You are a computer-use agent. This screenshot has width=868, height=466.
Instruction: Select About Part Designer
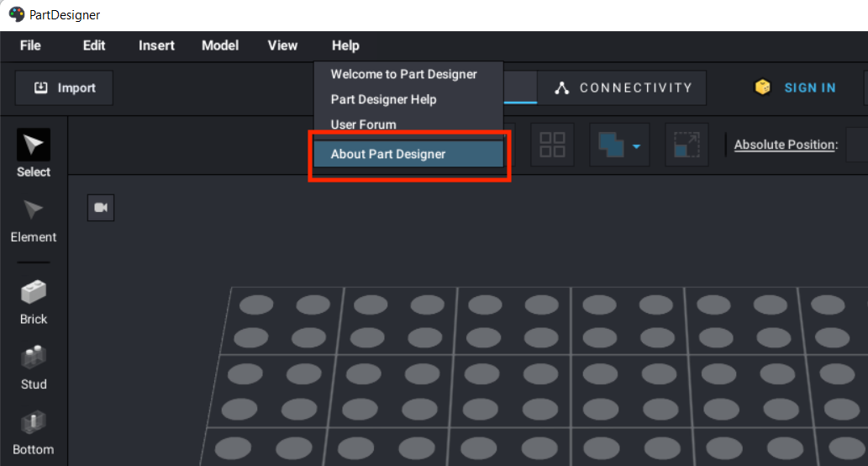coord(408,153)
